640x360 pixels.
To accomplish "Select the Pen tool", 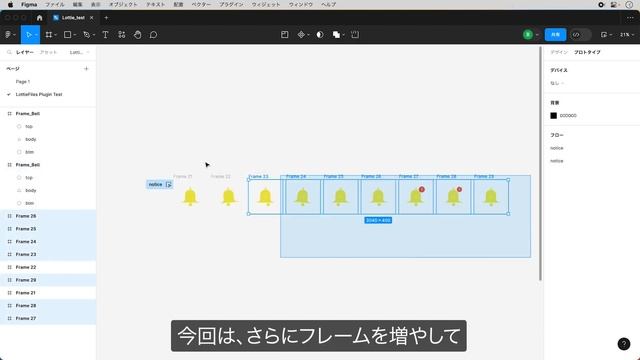I will 87,35.
